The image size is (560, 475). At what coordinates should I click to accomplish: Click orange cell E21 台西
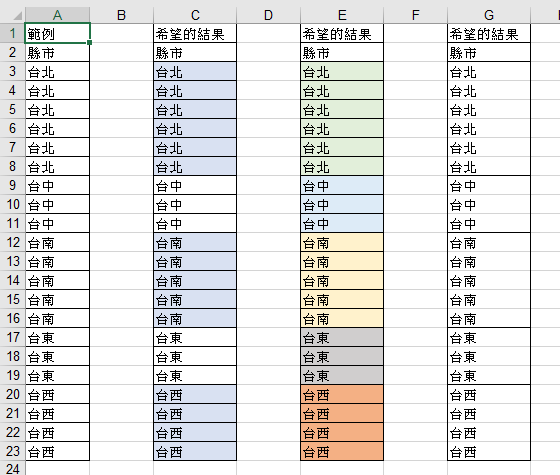pos(342,413)
